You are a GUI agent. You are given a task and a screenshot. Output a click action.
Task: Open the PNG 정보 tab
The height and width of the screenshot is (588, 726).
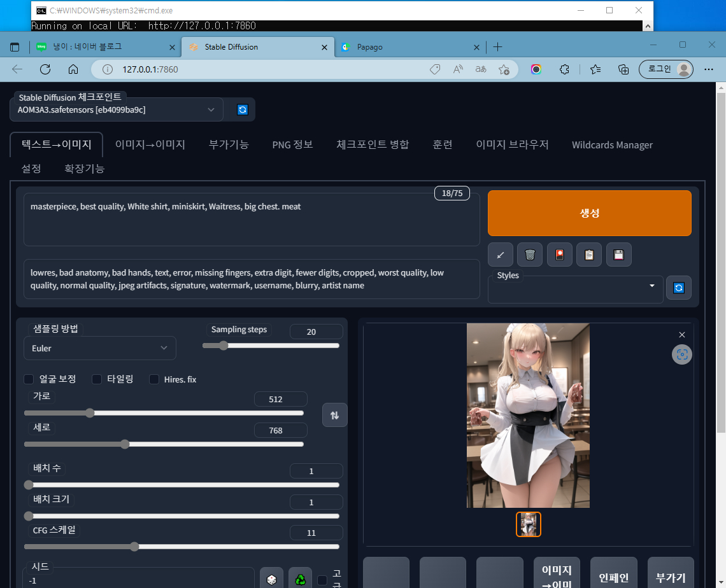point(292,145)
